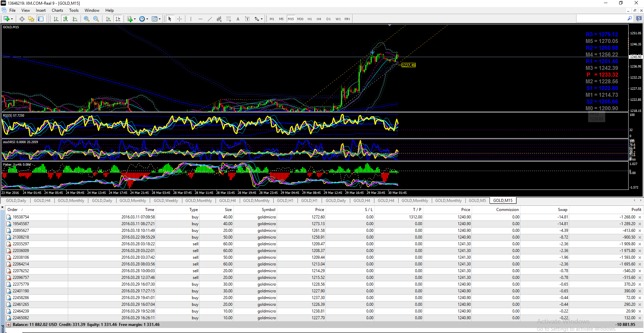This screenshot has width=644, height=333.
Task: Select the text label tool
Action: tap(247, 19)
